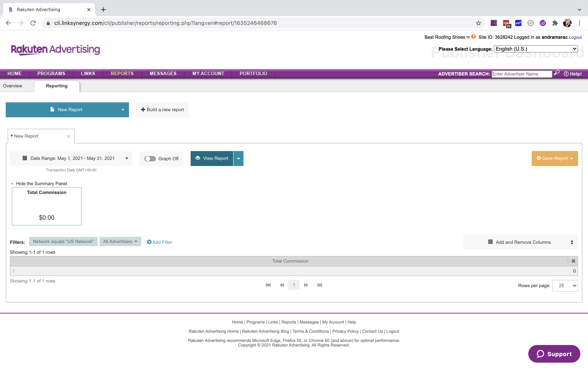The height and width of the screenshot is (368, 588).
Task: Switch to the Overview tab
Action: (x=13, y=86)
